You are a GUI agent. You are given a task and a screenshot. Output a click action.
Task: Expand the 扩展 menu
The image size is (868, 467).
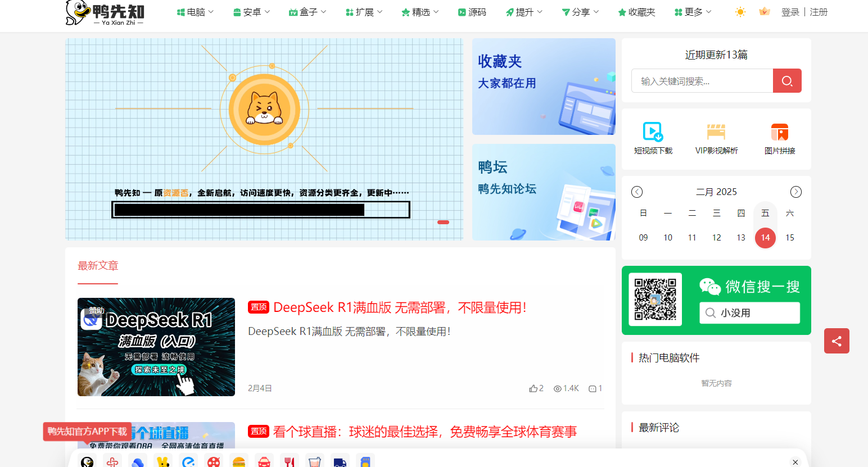364,12
